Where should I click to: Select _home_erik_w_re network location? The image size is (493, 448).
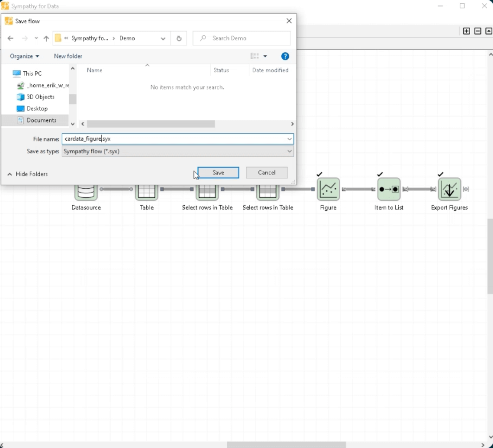tap(48, 85)
